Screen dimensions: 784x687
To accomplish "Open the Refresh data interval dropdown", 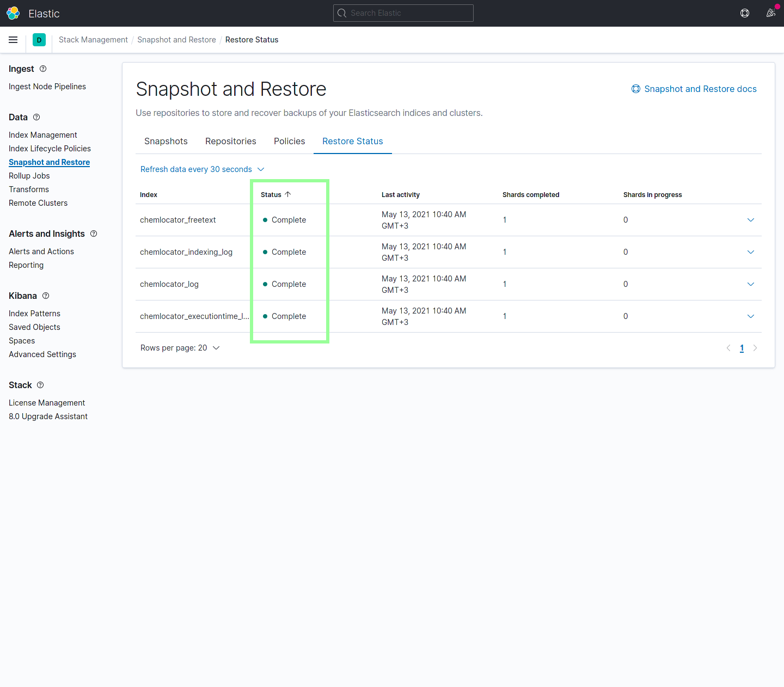I will point(202,169).
